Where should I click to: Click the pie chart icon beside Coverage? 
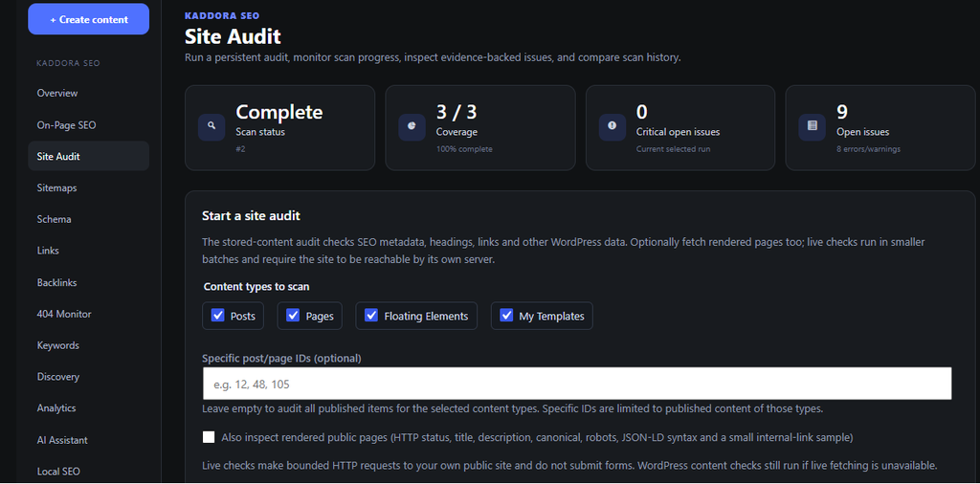[412, 127]
